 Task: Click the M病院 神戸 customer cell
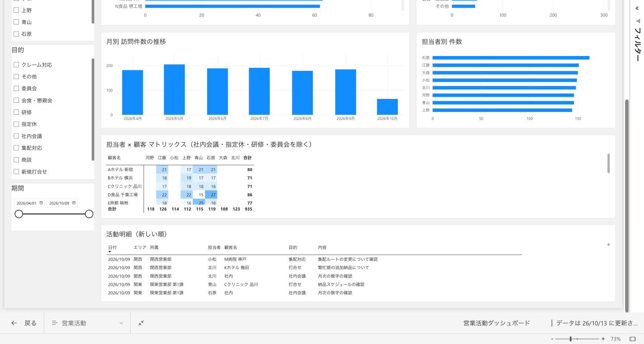pyautogui.click(x=235, y=259)
